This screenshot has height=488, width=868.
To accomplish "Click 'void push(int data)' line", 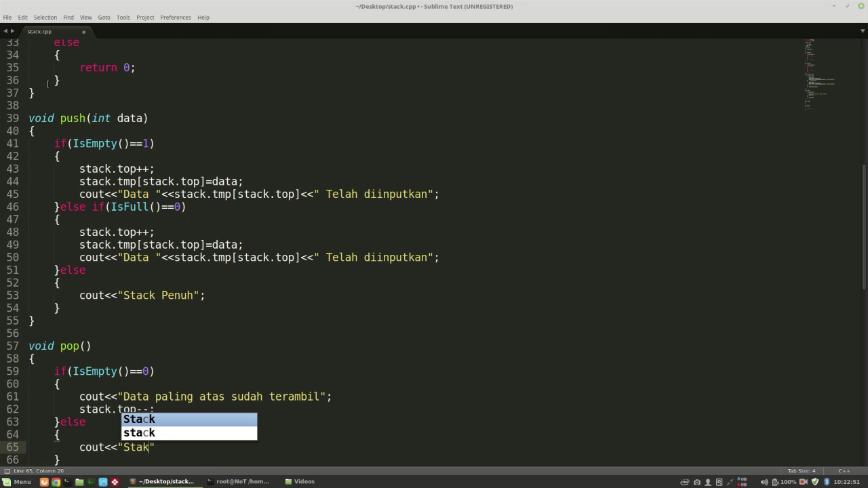I will 88,118.
